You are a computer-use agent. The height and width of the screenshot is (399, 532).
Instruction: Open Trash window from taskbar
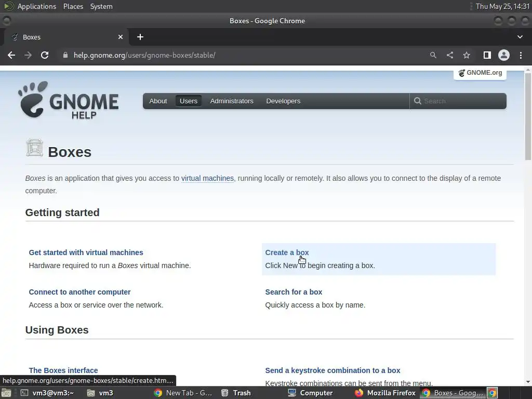click(x=236, y=393)
